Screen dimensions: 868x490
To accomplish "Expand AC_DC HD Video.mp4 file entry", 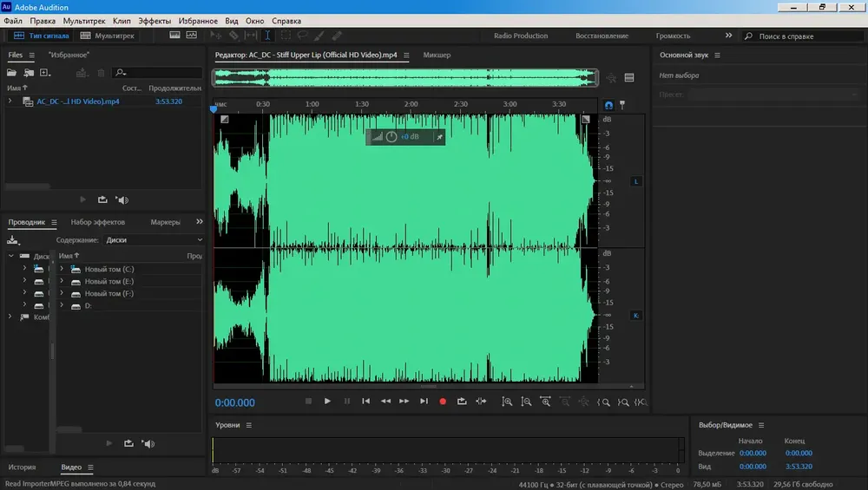I will pos(10,101).
